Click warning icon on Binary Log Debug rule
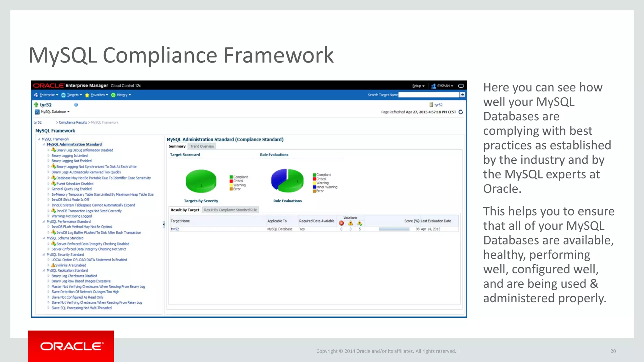Screen dimensions: 644x362 pos(53,150)
